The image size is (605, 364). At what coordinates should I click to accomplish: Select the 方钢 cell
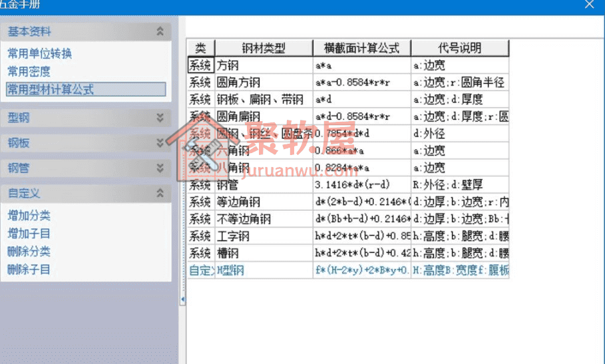coord(264,65)
